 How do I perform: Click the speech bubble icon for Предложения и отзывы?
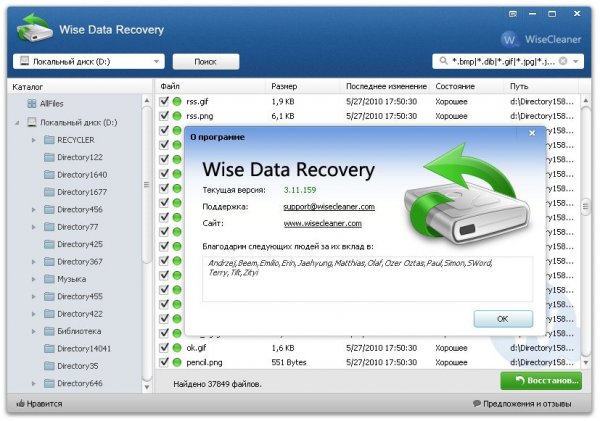click(477, 403)
